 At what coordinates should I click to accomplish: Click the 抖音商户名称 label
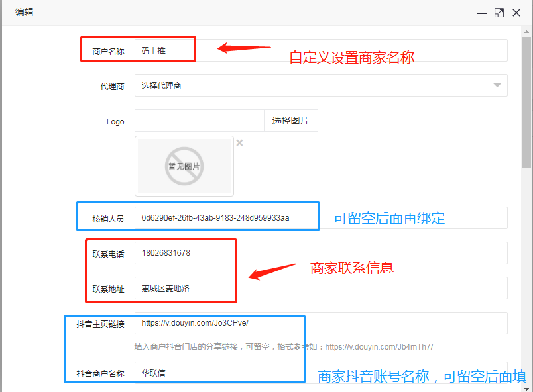[x=100, y=373]
